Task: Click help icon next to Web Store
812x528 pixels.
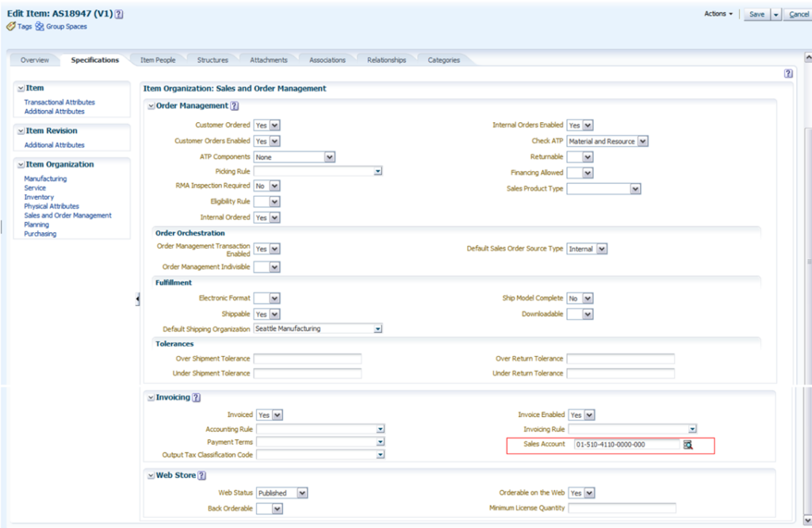Action: [x=201, y=476]
